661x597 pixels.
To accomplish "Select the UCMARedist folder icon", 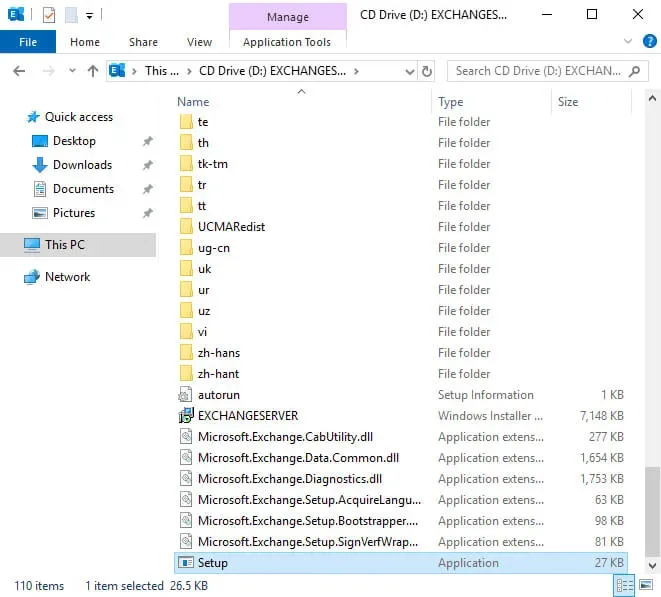I will pyautogui.click(x=186, y=227).
